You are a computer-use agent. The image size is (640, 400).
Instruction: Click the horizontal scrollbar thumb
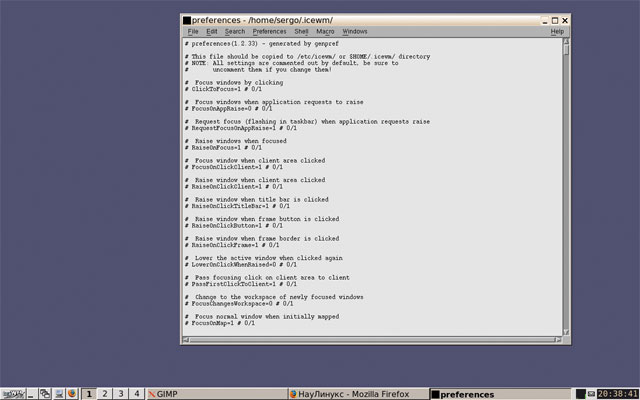(x=372, y=340)
